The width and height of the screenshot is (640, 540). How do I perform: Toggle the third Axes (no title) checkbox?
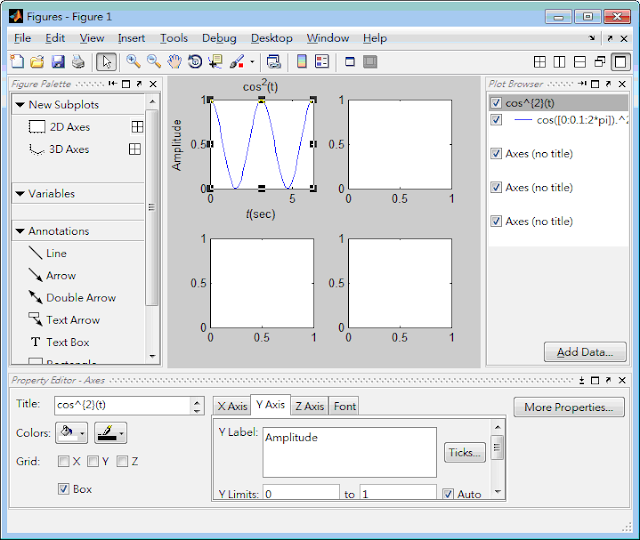click(x=496, y=221)
